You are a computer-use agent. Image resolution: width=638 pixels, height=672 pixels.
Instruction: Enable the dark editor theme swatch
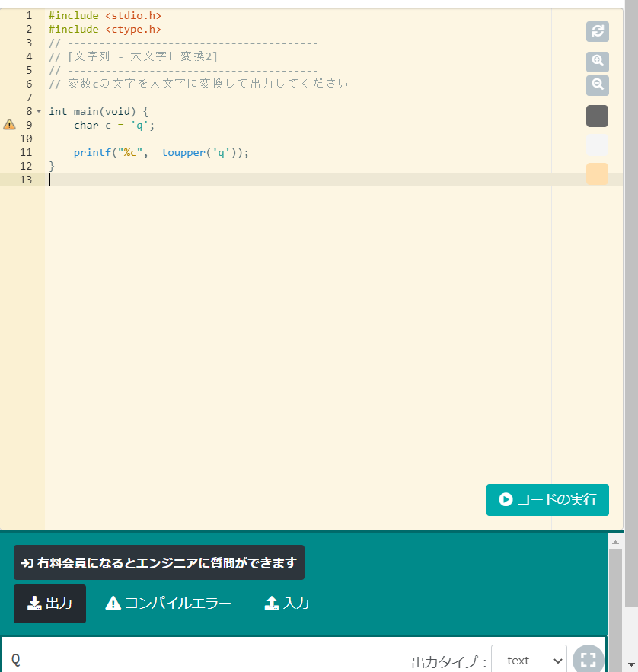tap(597, 116)
